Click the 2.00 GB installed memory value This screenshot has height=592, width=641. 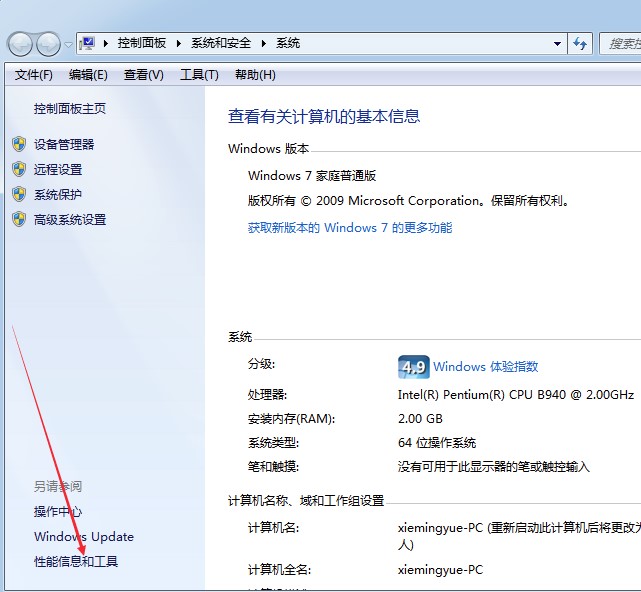point(420,419)
